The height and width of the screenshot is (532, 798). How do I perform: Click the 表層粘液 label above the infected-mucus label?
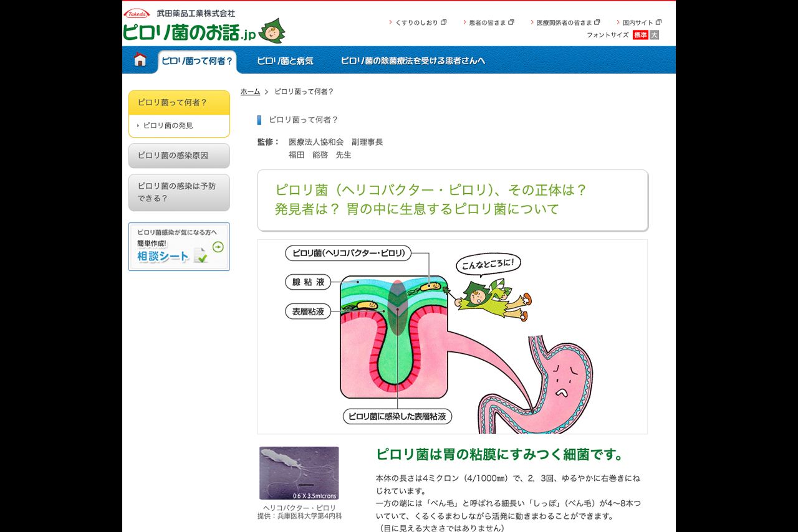point(308,311)
